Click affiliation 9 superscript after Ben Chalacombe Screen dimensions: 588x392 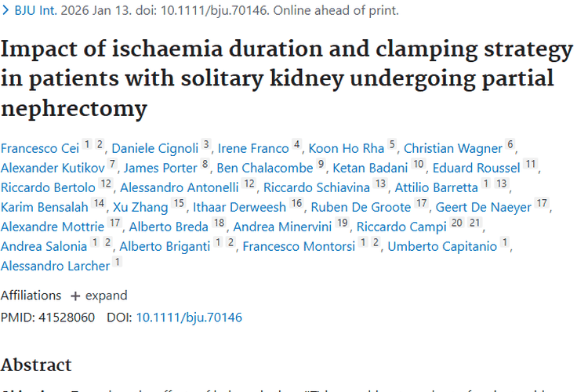[321, 165]
